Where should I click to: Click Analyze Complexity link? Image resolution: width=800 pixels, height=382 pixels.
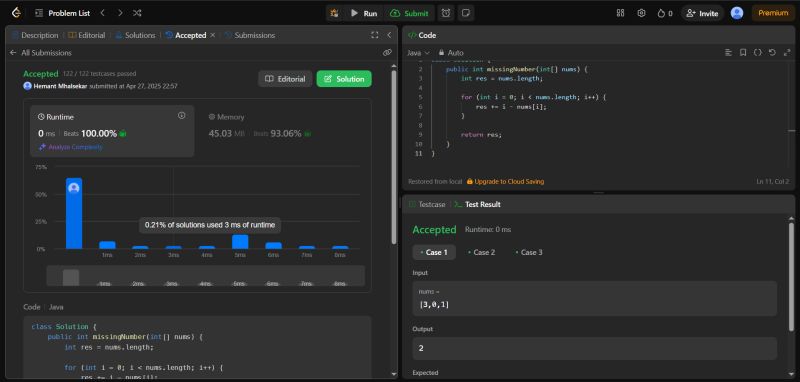pyautogui.click(x=70, y=147)
